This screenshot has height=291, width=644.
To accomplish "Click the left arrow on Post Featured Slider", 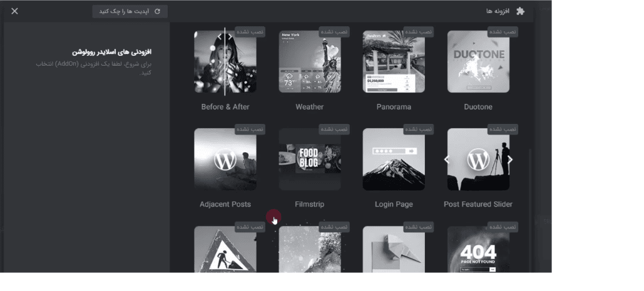I will (446, 160).
